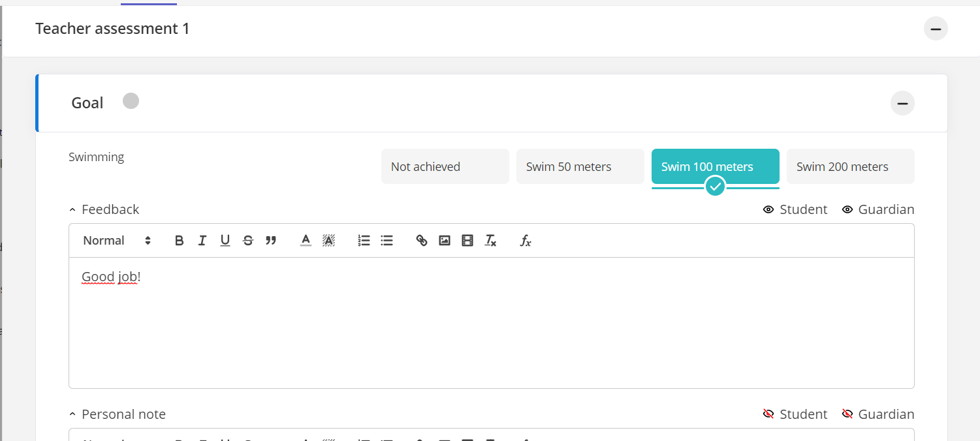Select Swim 100 meters level
This screenshot has width=980, height=441.
(x=716, y=166)
